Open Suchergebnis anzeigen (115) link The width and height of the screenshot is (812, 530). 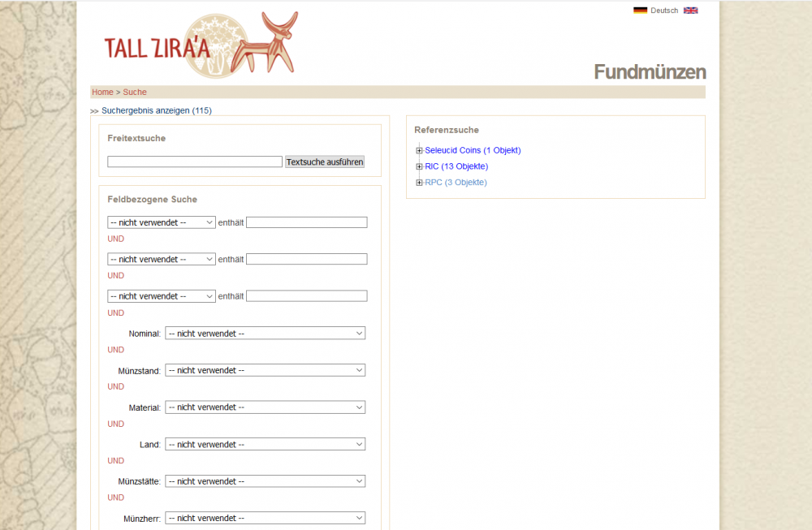tap(156, 110)
